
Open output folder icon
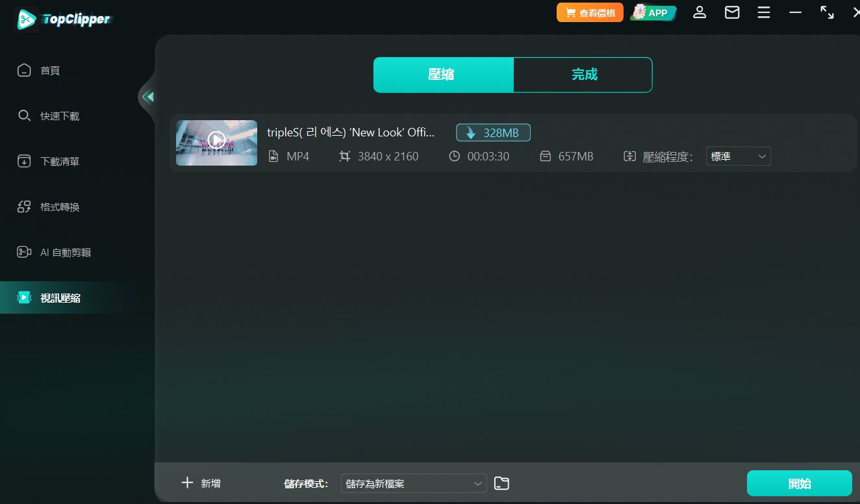(501, 483)
